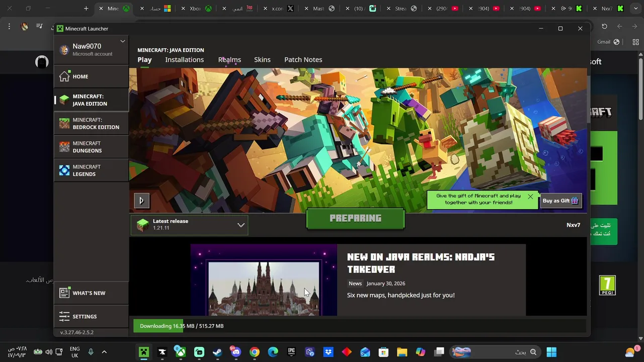
Task: Click the Minecraft Launcher title bar logo
Action: pos(60,29)
